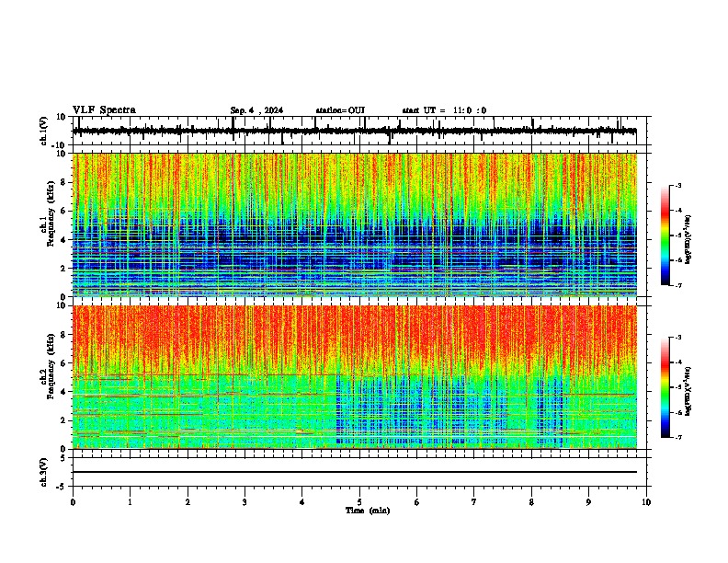Click the "VLF Spectra" title text
Viewport: 728px width, 563px height.
pyautogui.click(x=104, y=110)
